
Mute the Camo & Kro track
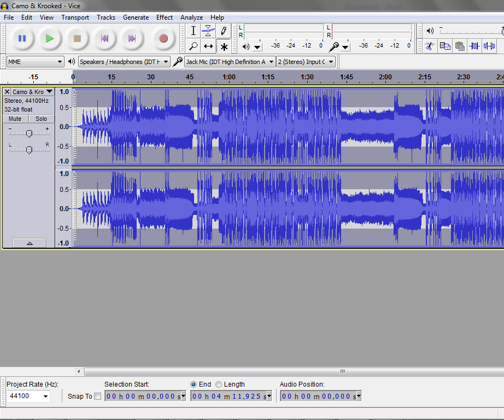point(14,119)
